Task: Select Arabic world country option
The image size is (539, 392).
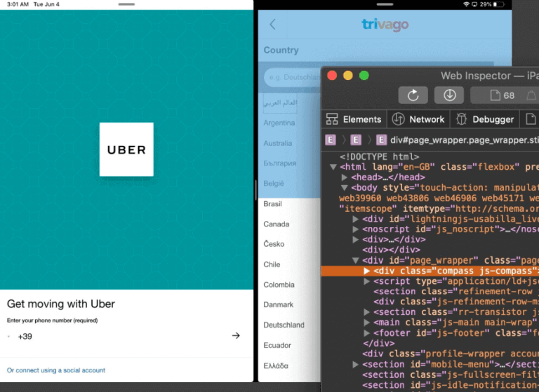Action: click(x=280, y=102)
